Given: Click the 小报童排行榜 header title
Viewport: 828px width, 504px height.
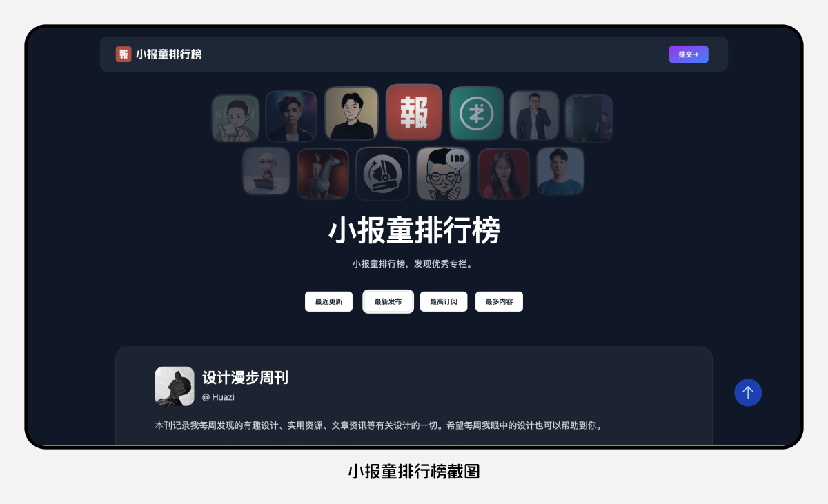Looking at the screenshot, I should click(169, 54).
